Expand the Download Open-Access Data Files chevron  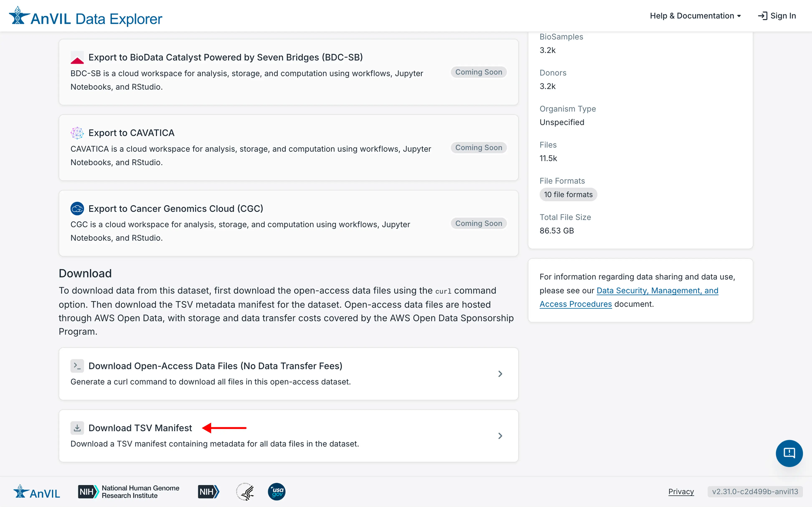[500, 374]
